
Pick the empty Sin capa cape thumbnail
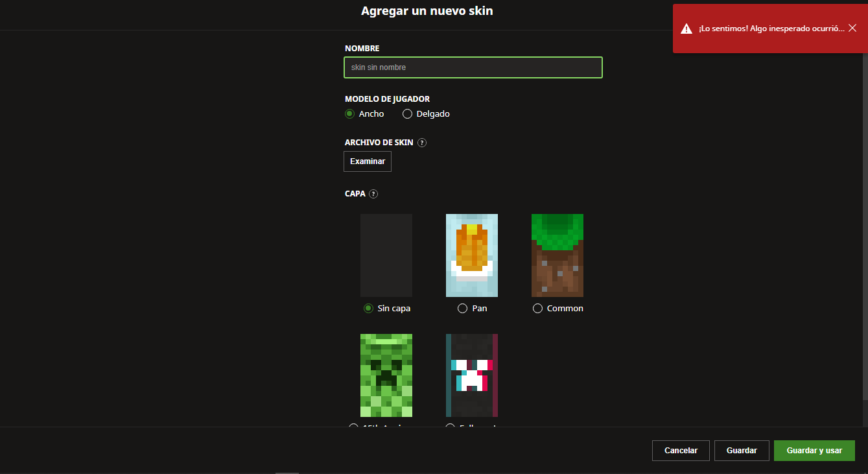[x=386, y=255]
